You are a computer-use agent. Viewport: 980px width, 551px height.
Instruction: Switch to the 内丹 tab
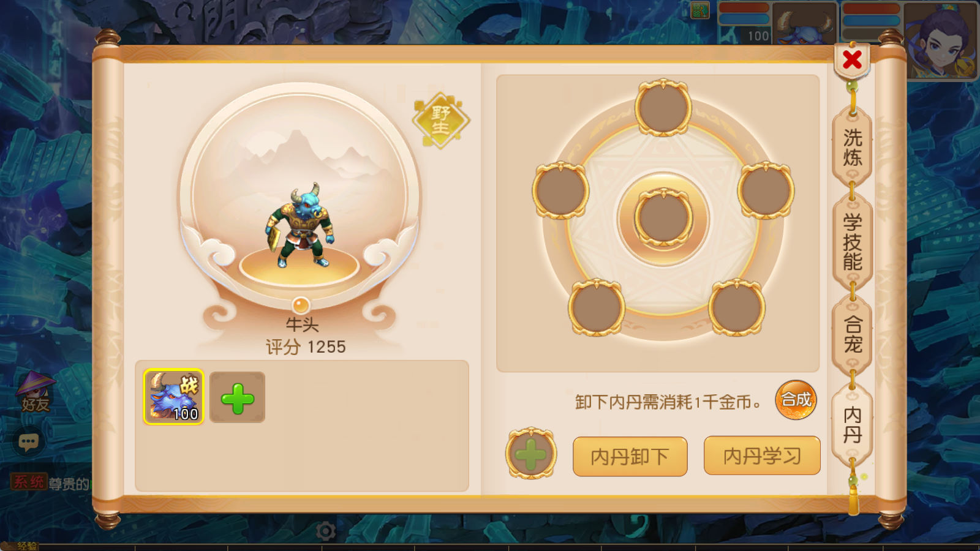852,425
